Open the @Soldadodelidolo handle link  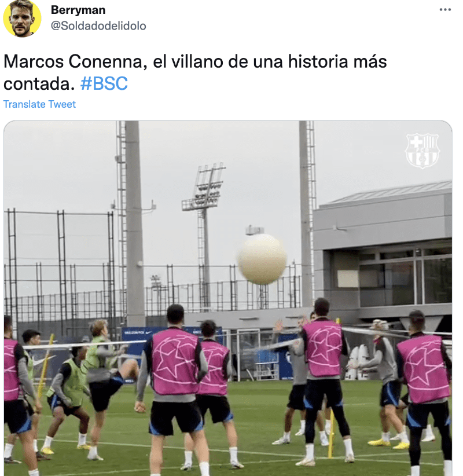98,26
